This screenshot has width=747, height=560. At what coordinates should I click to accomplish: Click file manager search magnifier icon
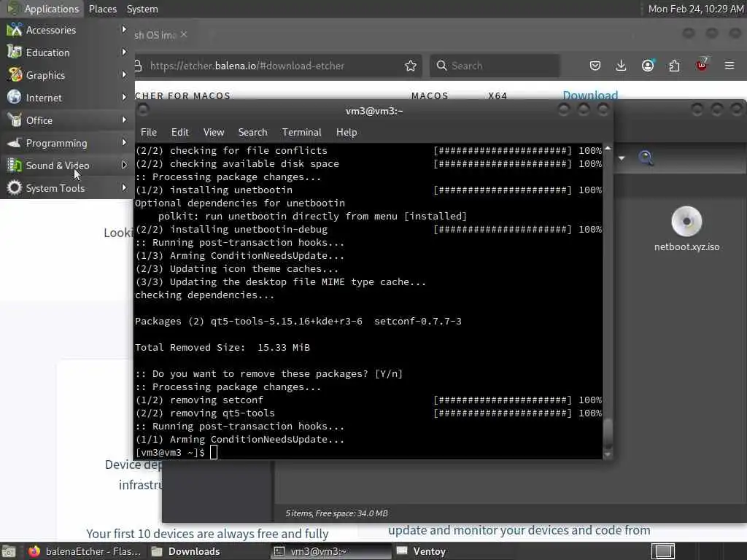pyautogui.click(x=646, y=157)
